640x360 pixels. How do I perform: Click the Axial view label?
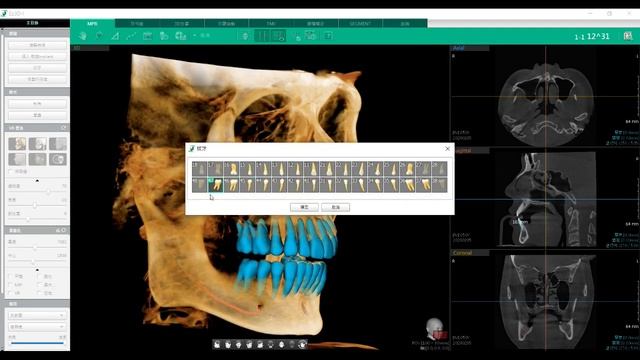(459, 48)
